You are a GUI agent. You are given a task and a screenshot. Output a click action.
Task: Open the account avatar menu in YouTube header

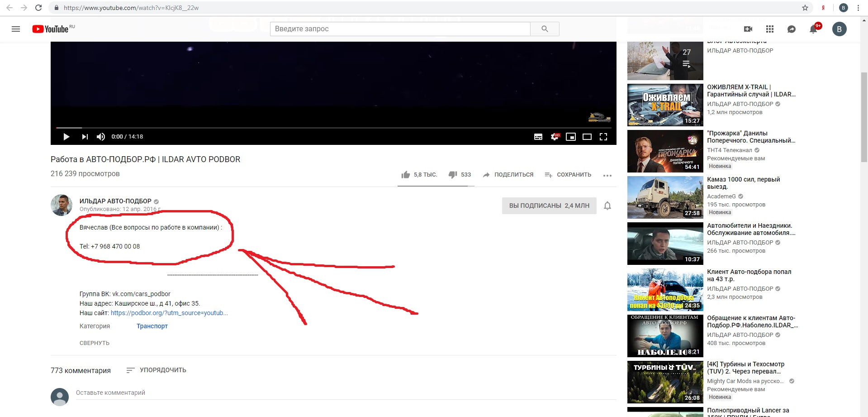click(x=840, y=29)
